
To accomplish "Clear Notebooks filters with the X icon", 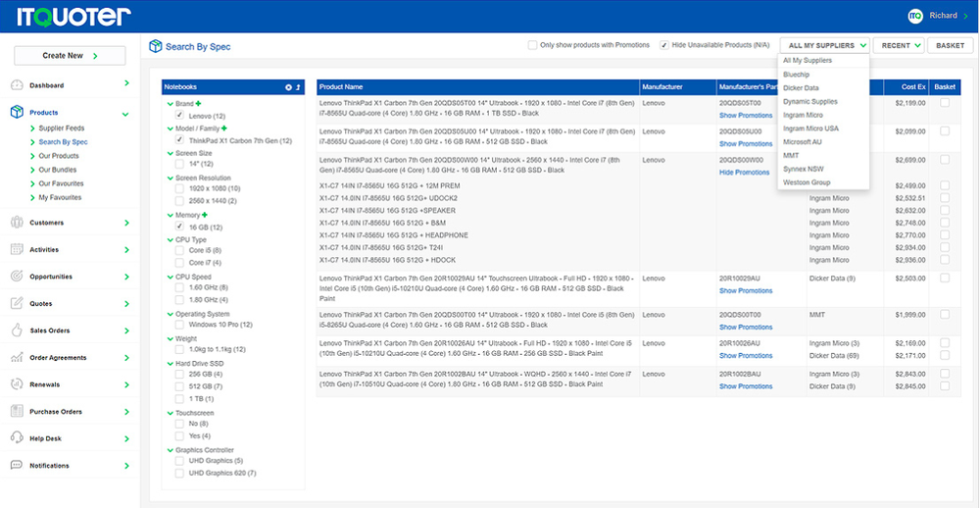I will [289, 87].
